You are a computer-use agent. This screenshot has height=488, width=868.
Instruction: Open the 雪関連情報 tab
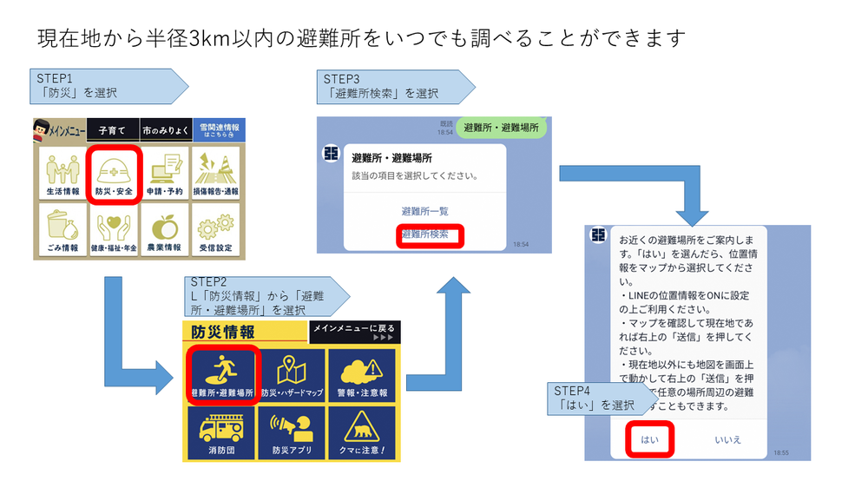tap(218, 130)
